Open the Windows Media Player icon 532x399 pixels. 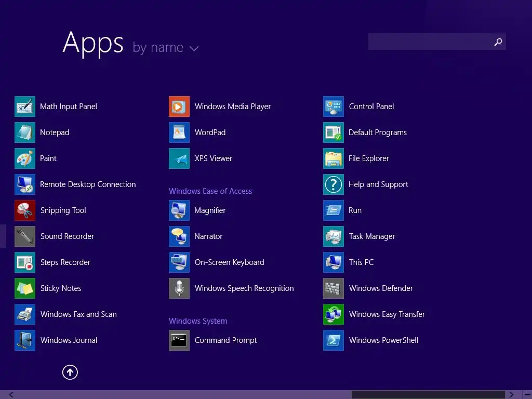click(179, 107)
